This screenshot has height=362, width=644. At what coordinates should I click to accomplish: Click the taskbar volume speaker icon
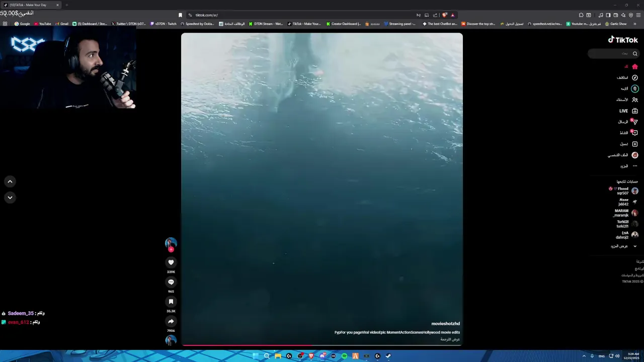click(x=617, y=356)
